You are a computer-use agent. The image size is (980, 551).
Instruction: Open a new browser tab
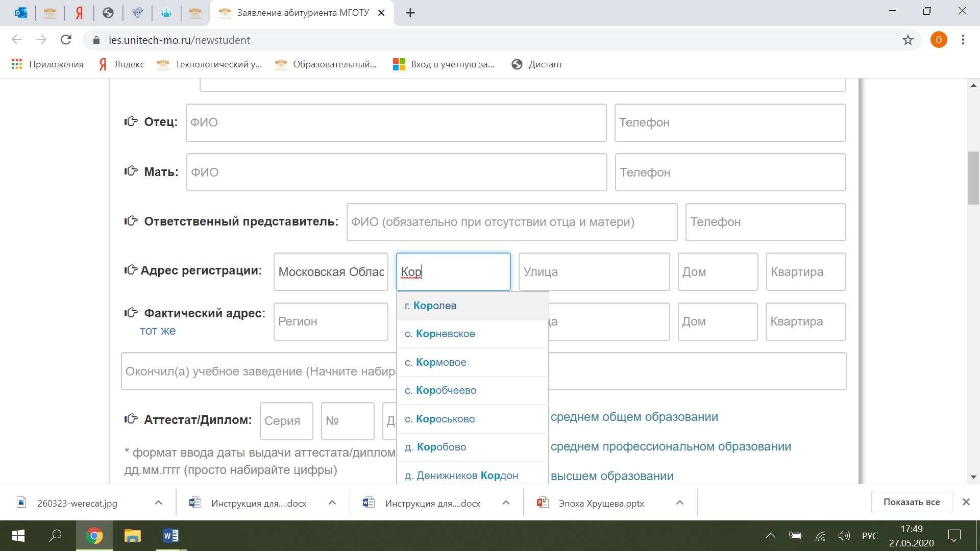tap(410, 13)
